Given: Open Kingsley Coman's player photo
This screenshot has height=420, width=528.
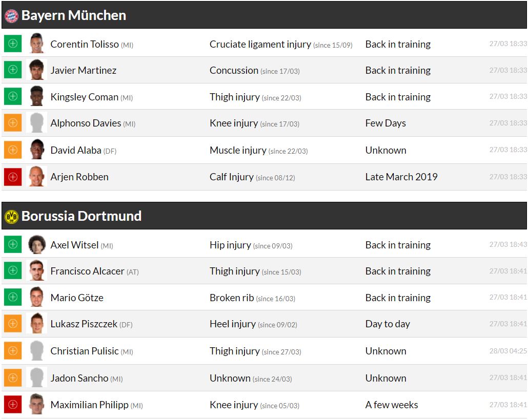Looking at the screenshot, I should (x=36, y=96).
